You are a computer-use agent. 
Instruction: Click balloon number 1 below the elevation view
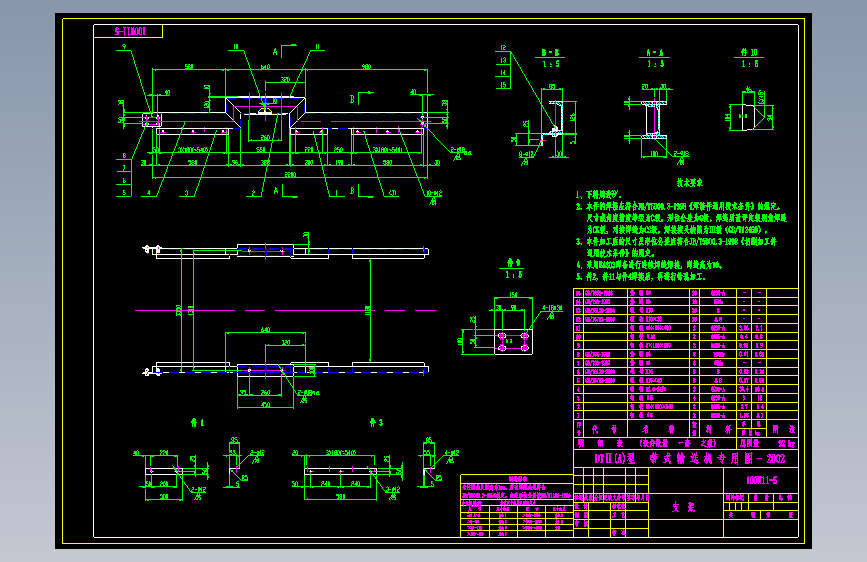tap(336, 193)
